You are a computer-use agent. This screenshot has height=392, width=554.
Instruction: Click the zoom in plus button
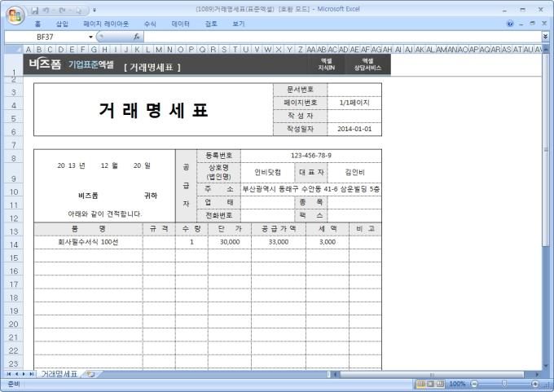(535, 384)
